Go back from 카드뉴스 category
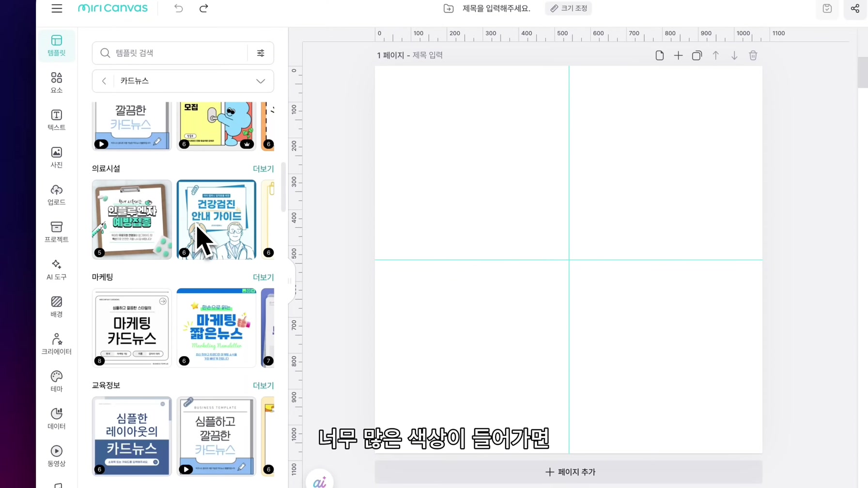This screenshot has height=488, width=868. tap(104, 81)
